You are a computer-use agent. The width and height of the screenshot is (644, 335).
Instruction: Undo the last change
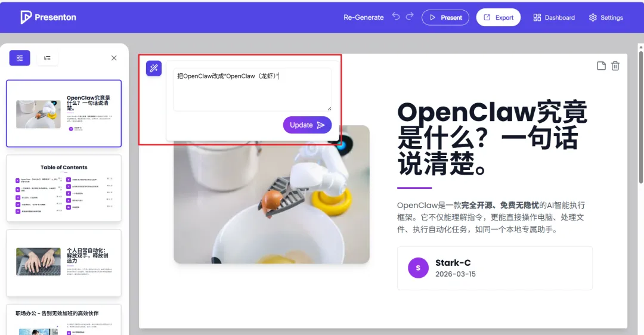[396, 17]
